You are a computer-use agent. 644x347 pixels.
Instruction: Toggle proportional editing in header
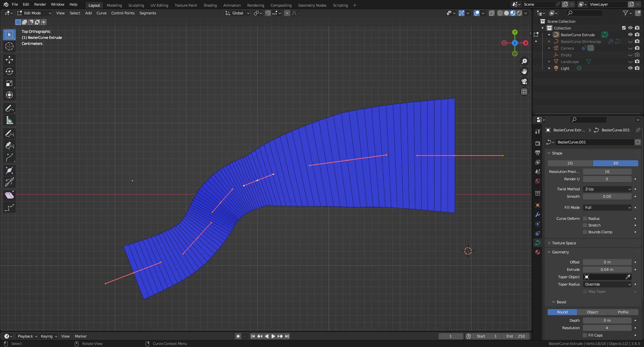click(x=287, y=13)
